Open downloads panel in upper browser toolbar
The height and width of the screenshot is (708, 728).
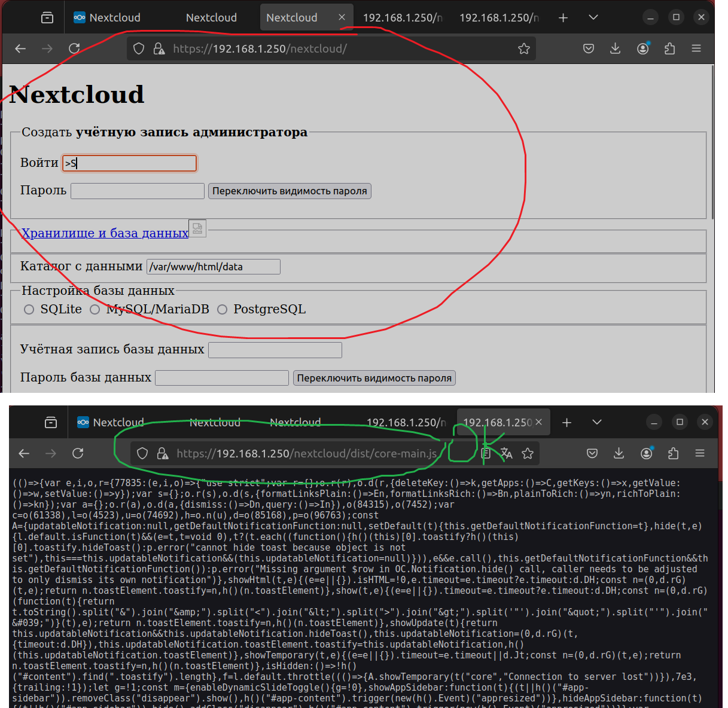click(x=615, y=48)
